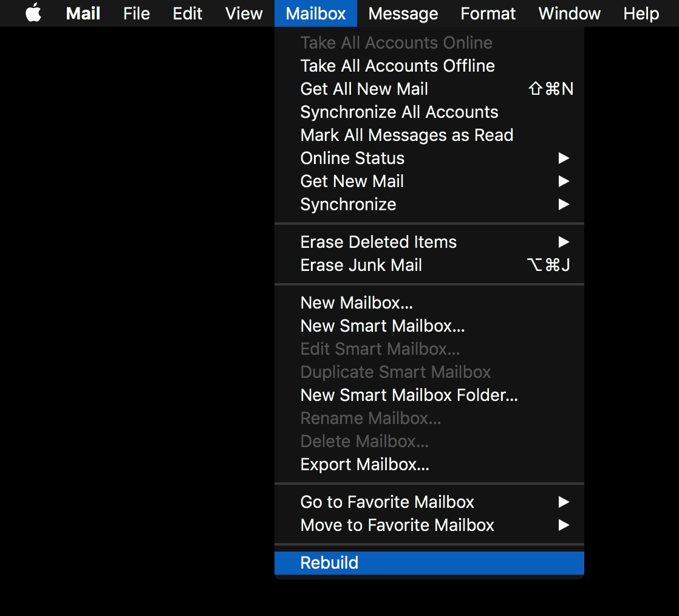The height and width of the screenshot is (616, 679).
Task: Expand the Get New Mail submenu
Action: click(429, 181)
